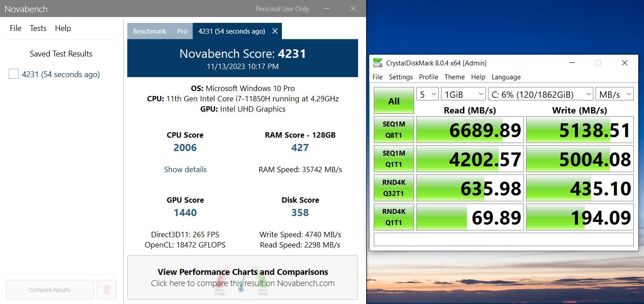Open CrystalDiskMark Settings menu
The image size is (644, 304).
(x=401, y=77)
